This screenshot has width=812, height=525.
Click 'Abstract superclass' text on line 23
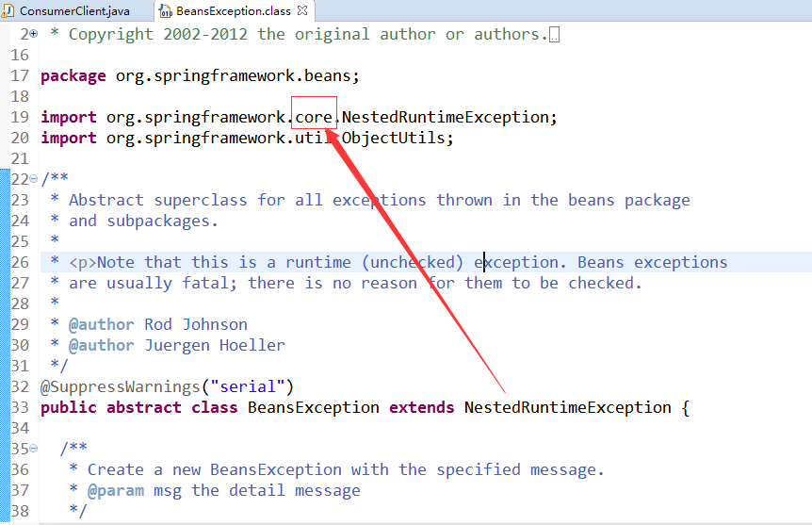tap(158, 201)
